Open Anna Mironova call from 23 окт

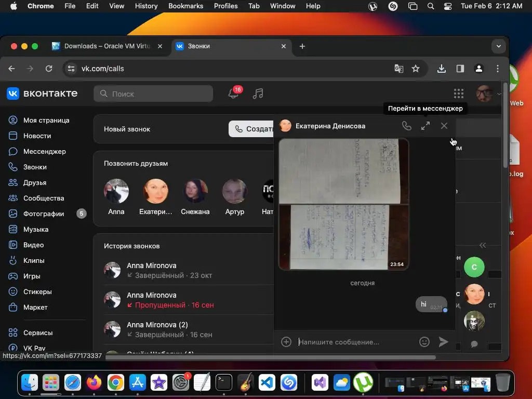[189, 270]
